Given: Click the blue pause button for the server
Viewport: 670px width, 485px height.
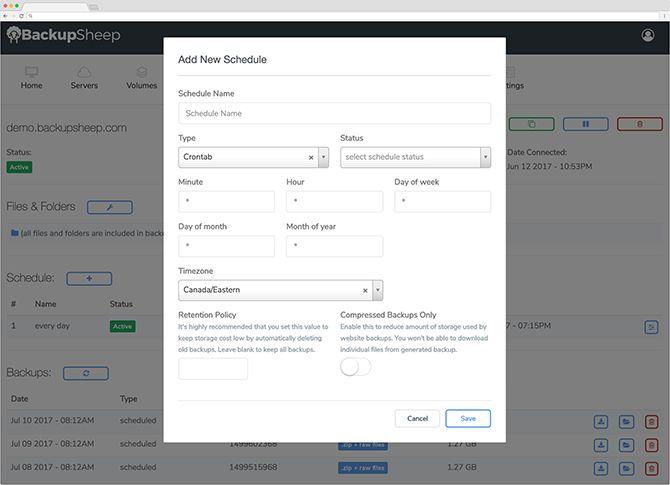Looking at the screenshot, I should click(585, 124).
